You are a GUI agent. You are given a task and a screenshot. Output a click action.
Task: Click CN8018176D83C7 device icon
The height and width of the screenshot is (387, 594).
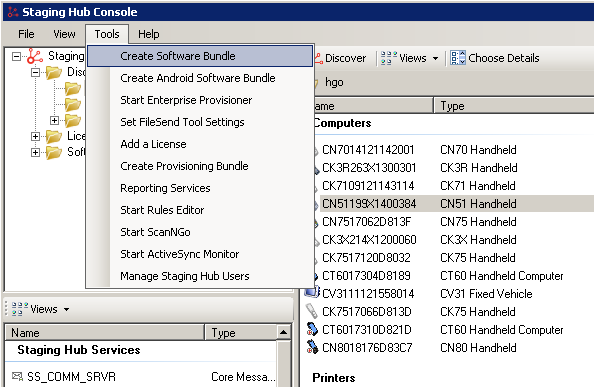point(312,347)
